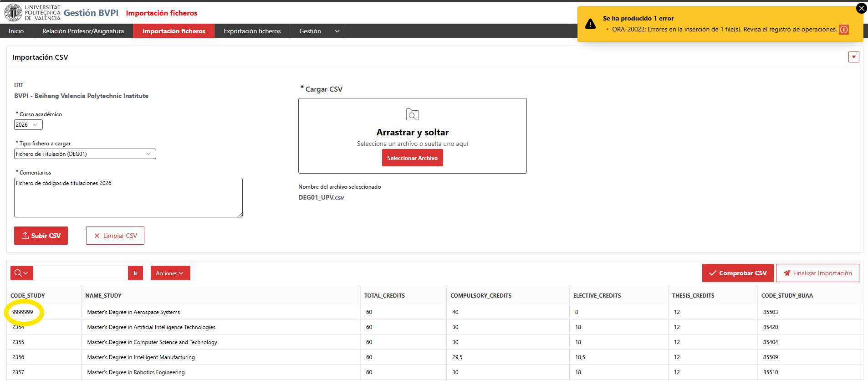Screen dimensions: 868x381
Task: Open the Curso académico 2026 dropdown
Action: [x=28, y=124]
